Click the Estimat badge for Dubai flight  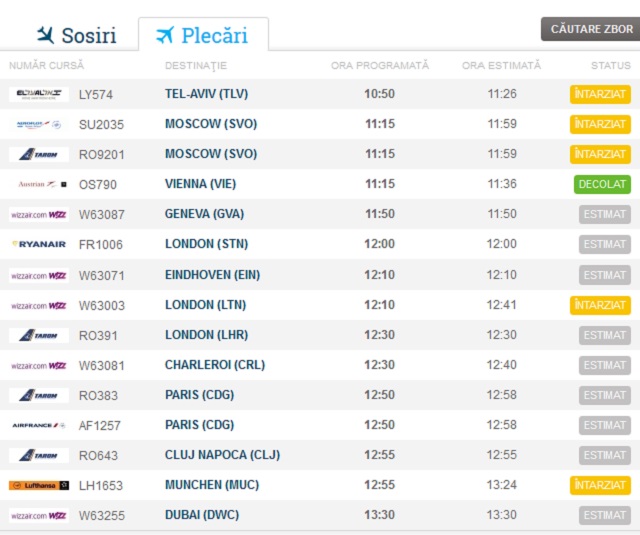[x=604, y=515]
